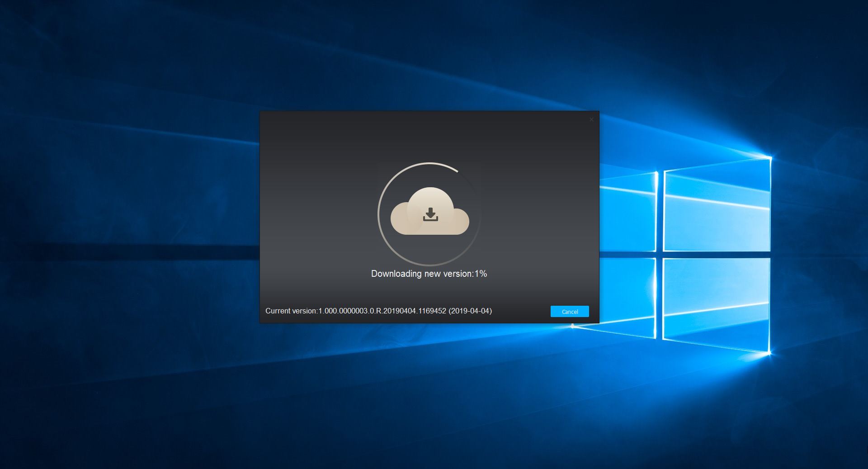The height and width of the screenshot is (469, 868).
Task: Cancel the new version download
Action: (570, 312)
